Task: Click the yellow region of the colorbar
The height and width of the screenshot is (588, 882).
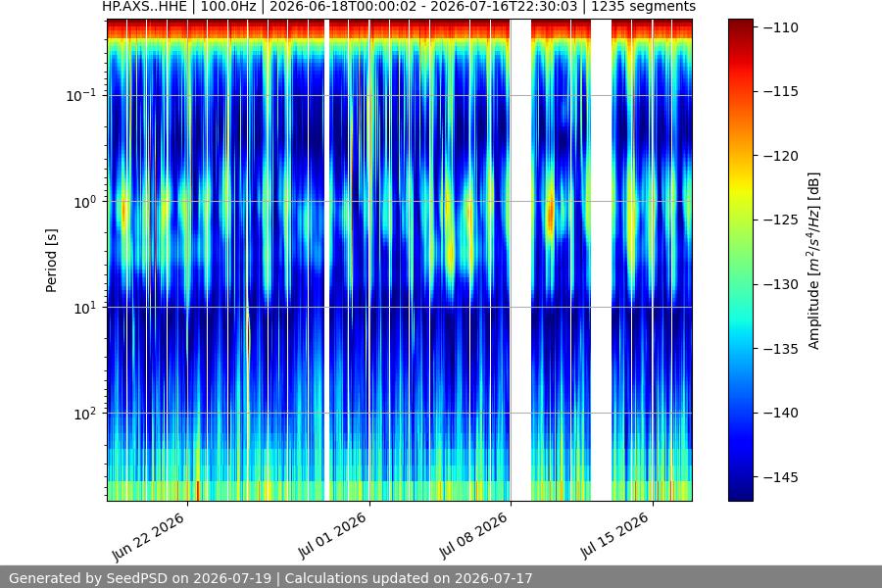Action: coord(740,187)
